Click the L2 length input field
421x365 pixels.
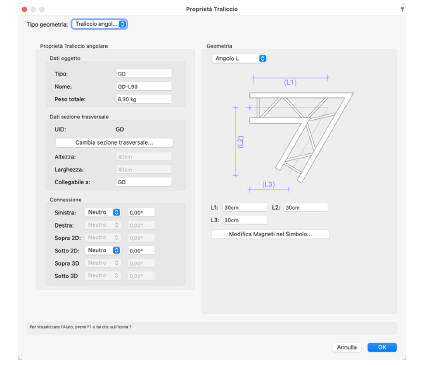pos(306,207)
